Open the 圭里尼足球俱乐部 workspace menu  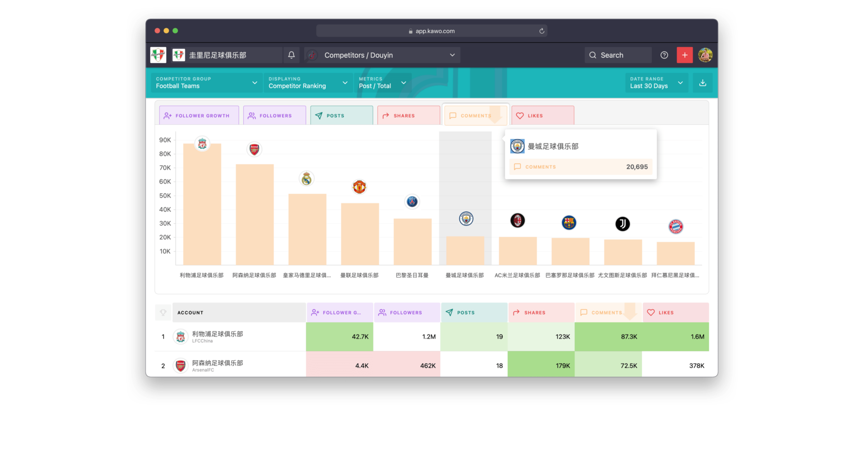[217, 55]
